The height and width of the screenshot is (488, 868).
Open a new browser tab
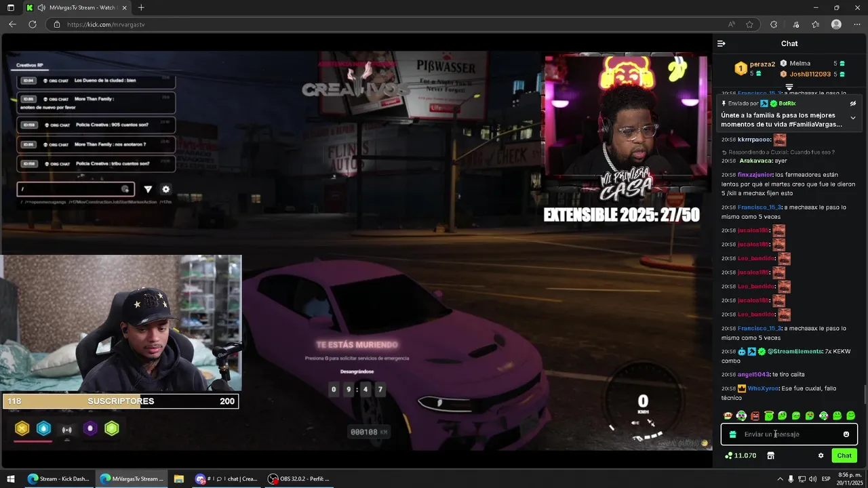[x=141, y=7]
